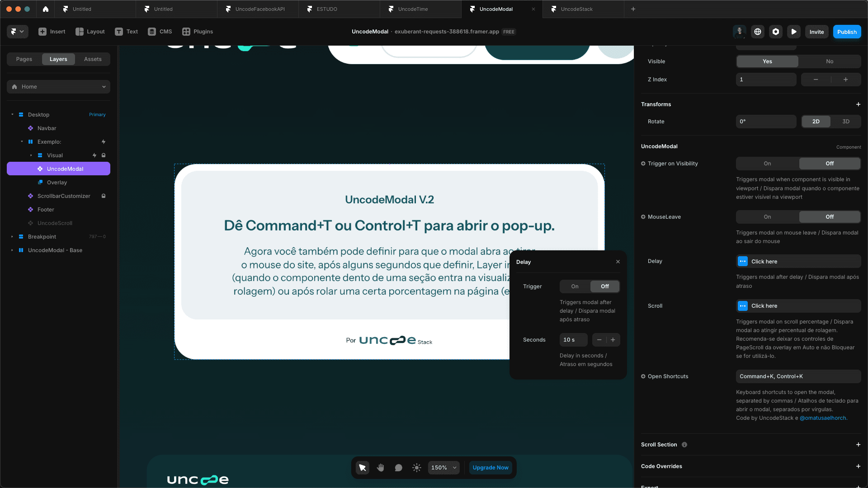Click the Upgrade Now link
This screenshot has width=868, height=488.
click(491, 468)
